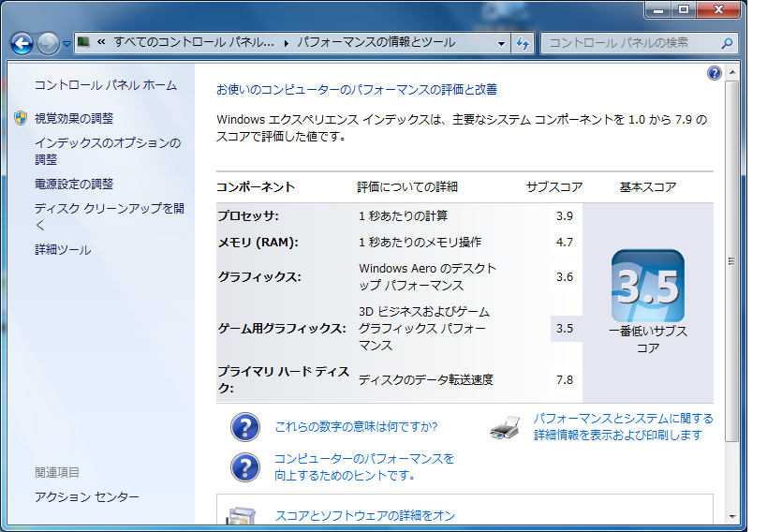Select パフォーマンスの情報とツール breadcrumb item

point(376,43)
